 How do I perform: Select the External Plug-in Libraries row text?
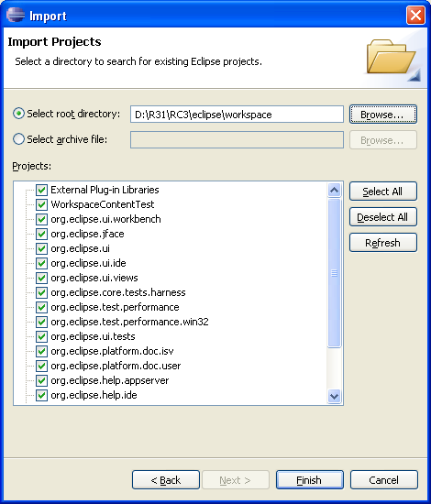click(105, 190)
